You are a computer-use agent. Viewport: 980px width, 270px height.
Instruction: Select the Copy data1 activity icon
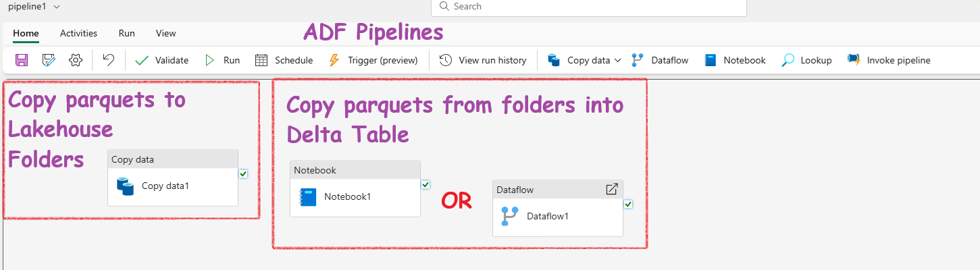coord(125,186)
